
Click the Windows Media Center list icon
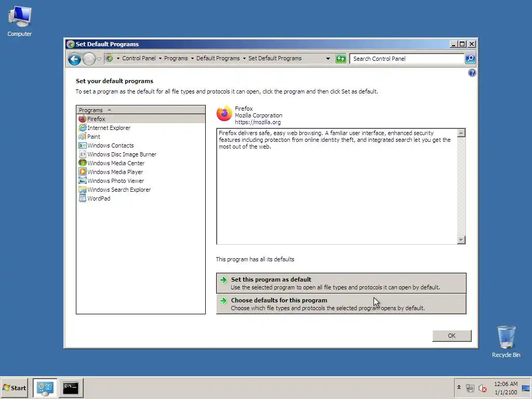coord(83,163)
